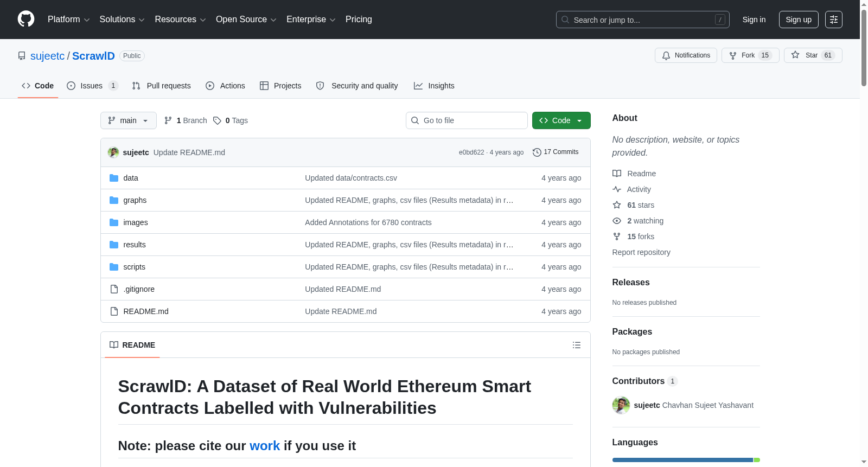Image resolution: width=868 pixels, height=467 pixels.
Task: Open commit 'Added Annotations for 6780 contracts'
Action: click(x=368, y=222)
